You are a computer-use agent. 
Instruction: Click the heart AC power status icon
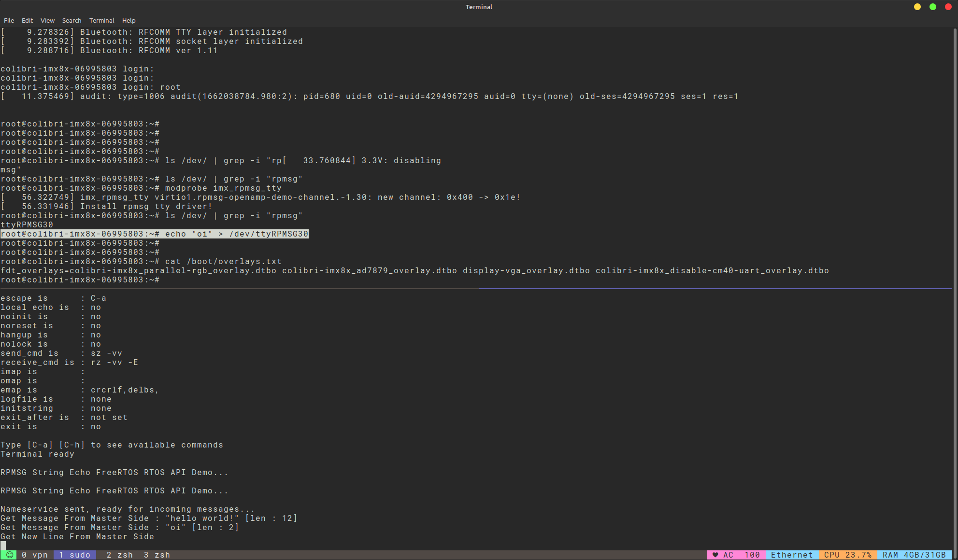click(723, 555)
